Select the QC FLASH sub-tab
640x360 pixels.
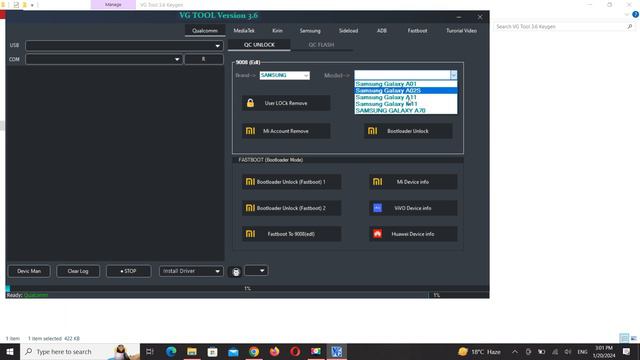pyautogui.click(x=321, y=45)
